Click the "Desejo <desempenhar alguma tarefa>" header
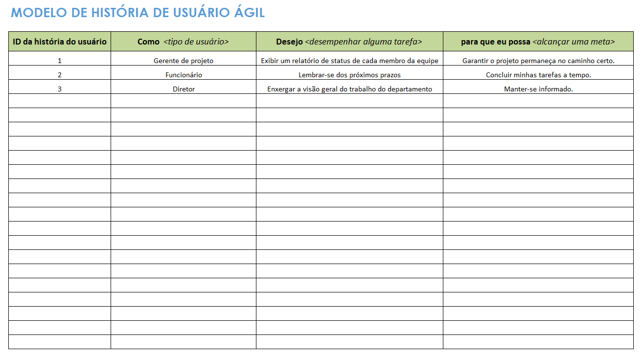The image size is (644, 356). (x=349, y=42)
